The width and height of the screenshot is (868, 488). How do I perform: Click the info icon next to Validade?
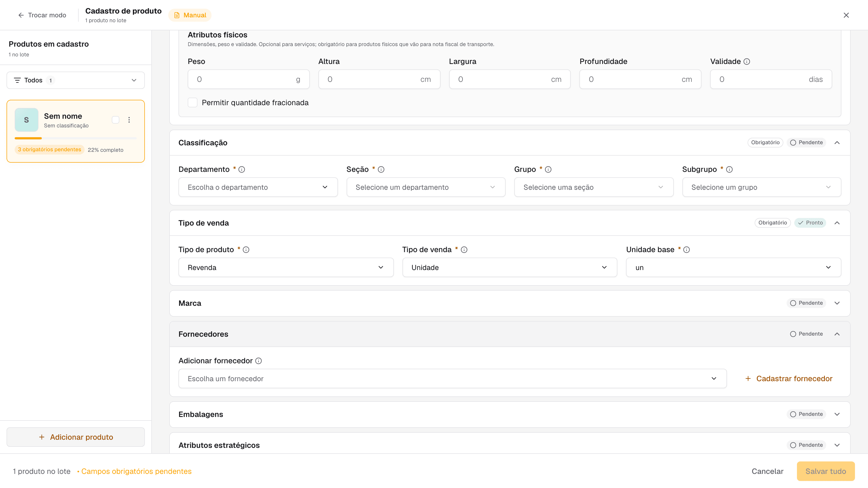coord(747,61)
